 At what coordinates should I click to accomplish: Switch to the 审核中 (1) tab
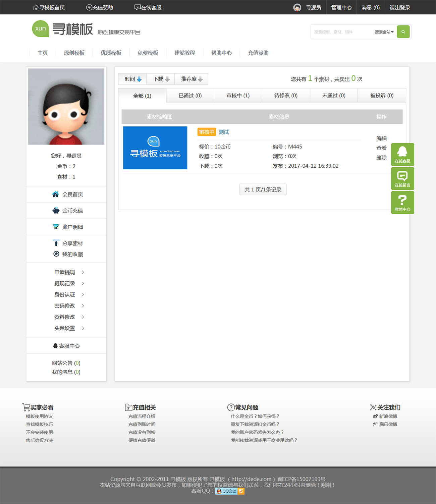click(x=238, y=96)
